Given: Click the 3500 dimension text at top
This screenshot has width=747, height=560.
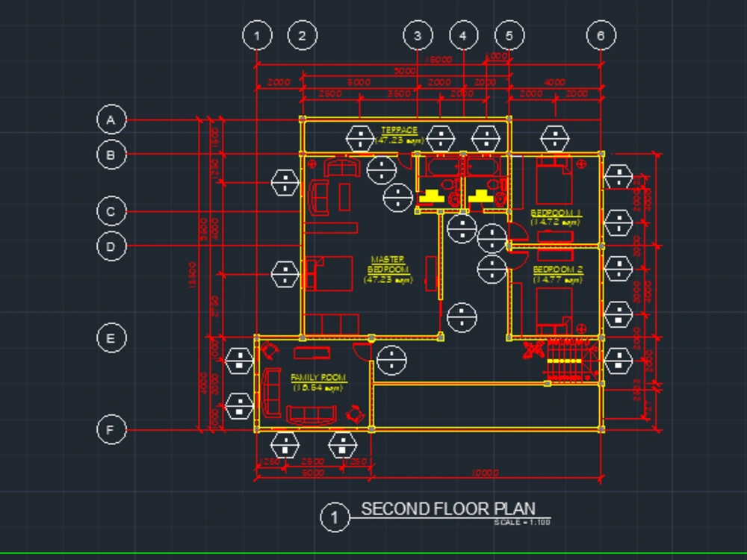Looking at the screenshot, I should pyautogui.click(x=399, y=93).
